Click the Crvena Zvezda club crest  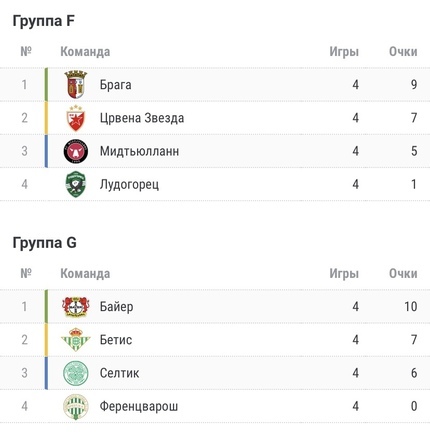pos(76,118)
